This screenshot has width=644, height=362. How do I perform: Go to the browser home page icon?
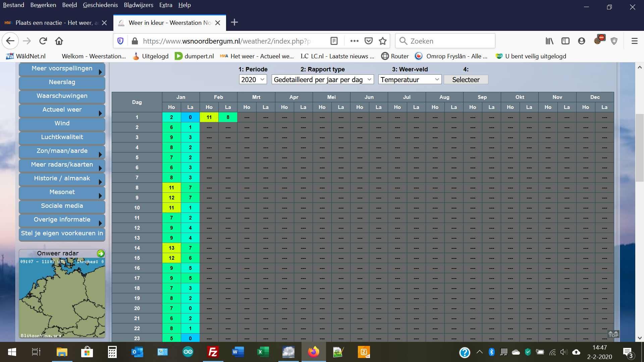coord(59,41)
